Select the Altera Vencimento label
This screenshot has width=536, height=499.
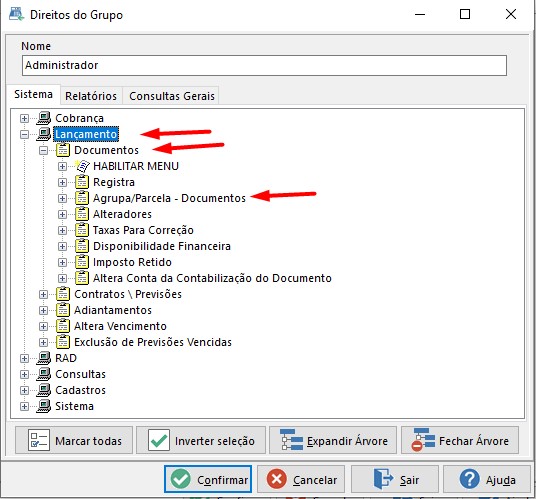(120, 326)
